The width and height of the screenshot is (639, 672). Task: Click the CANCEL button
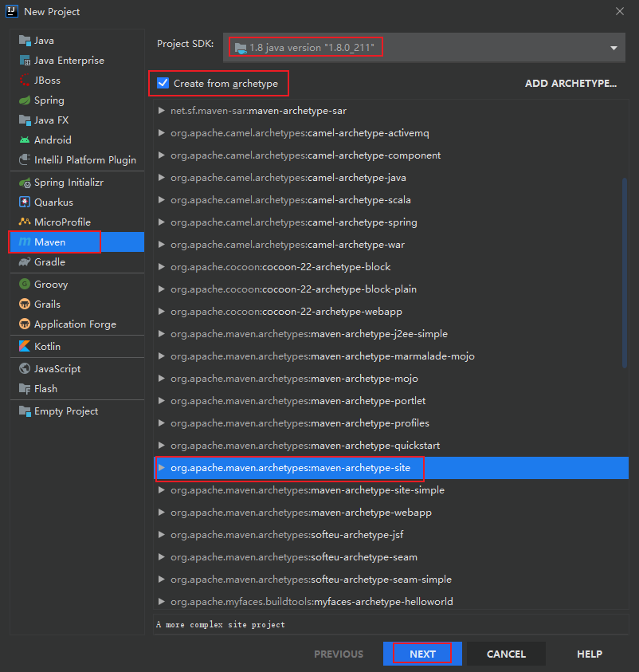click(506, 654)
